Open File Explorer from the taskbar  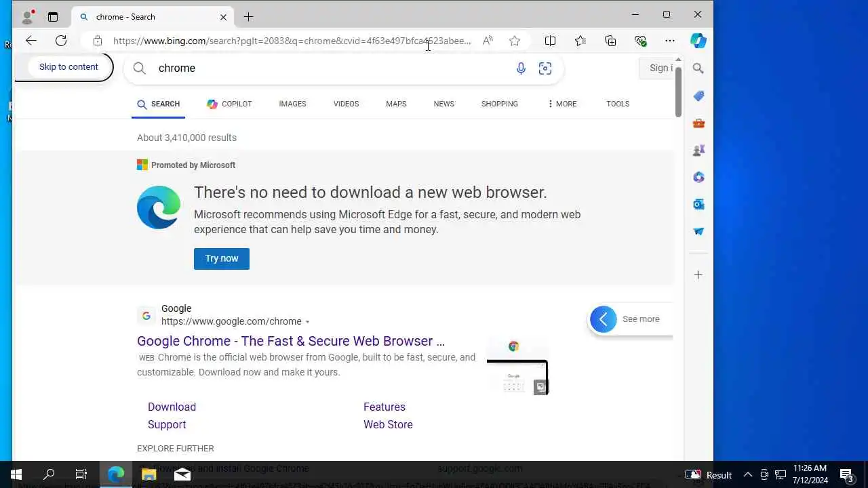pos(149,474)
